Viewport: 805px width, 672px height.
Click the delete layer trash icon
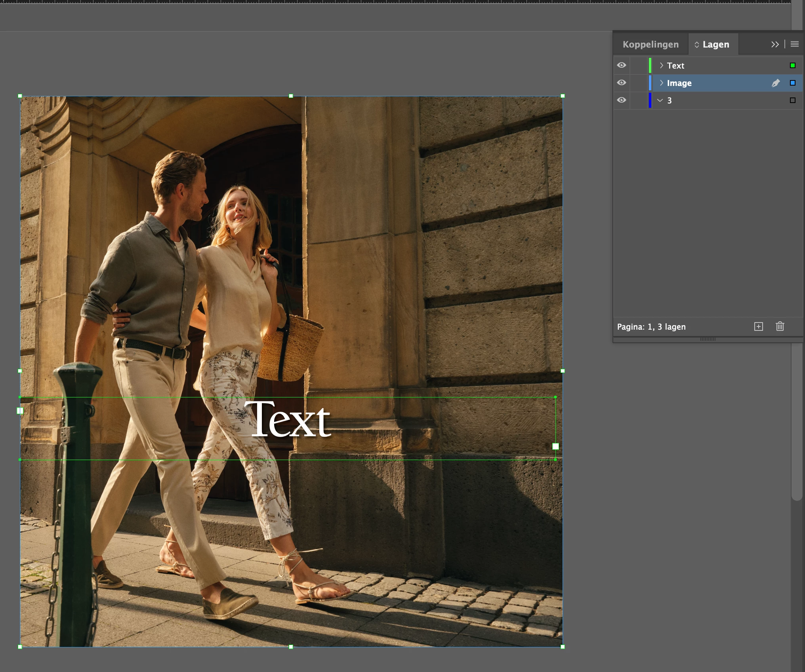point(780,326)
